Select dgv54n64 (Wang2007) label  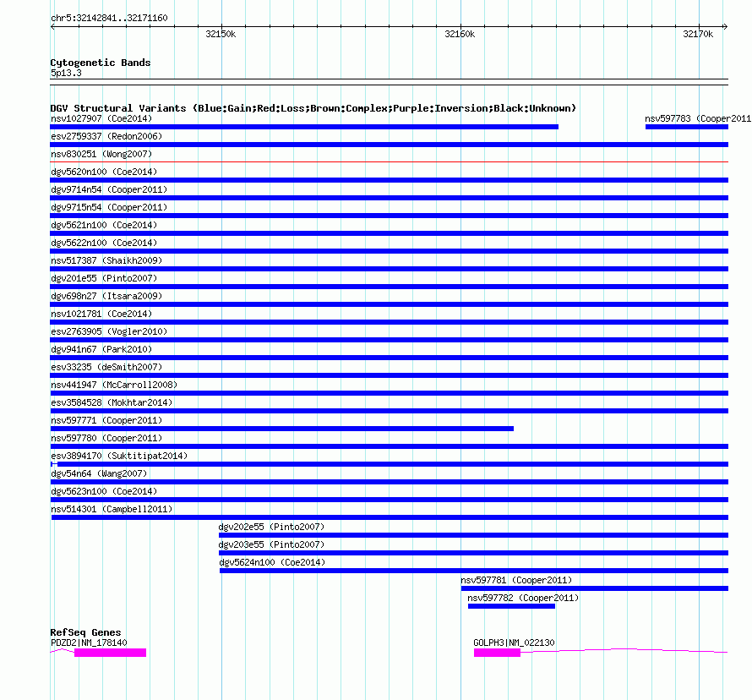(x=99, y=473)
